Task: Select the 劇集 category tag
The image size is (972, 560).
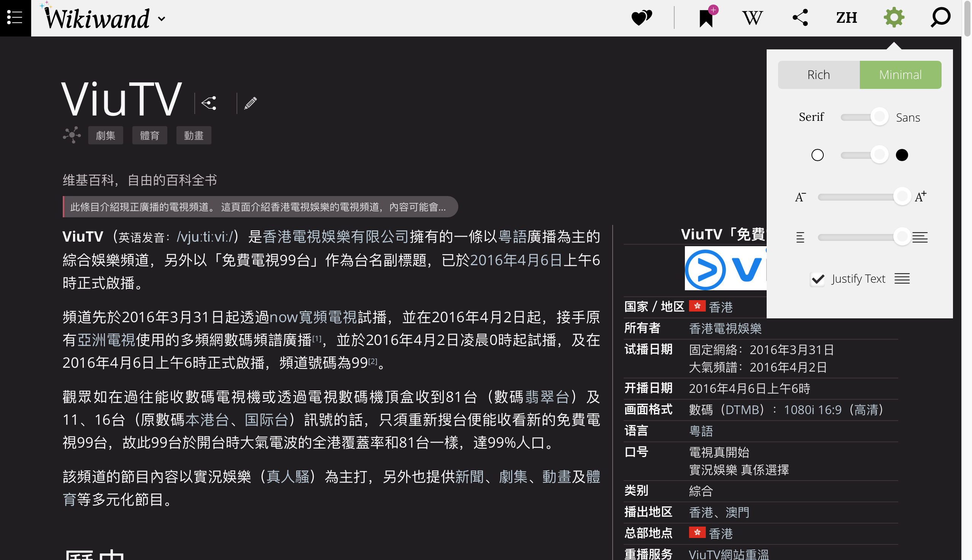Action: (x=105, y=135)
